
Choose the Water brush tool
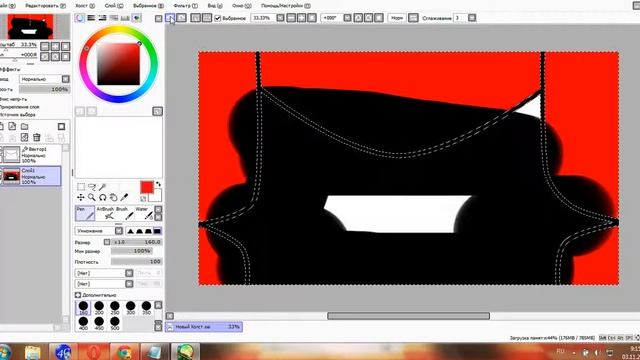click(144, 213)
